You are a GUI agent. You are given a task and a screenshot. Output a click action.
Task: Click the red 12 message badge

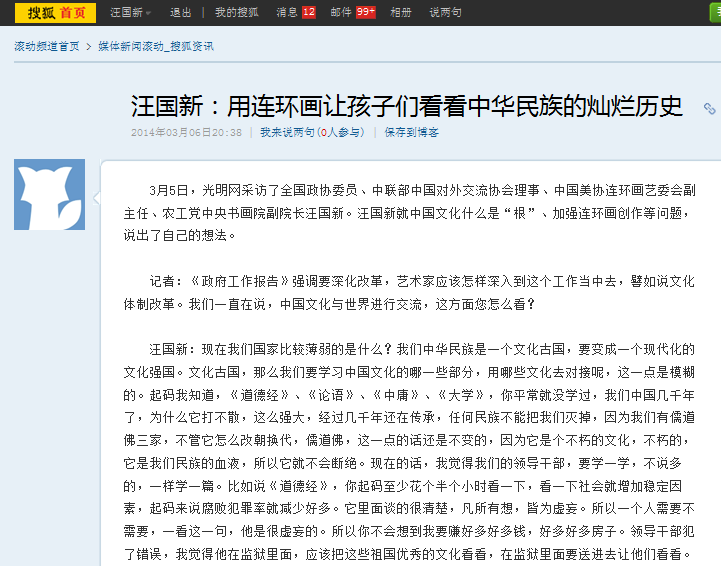click(309, 12)
